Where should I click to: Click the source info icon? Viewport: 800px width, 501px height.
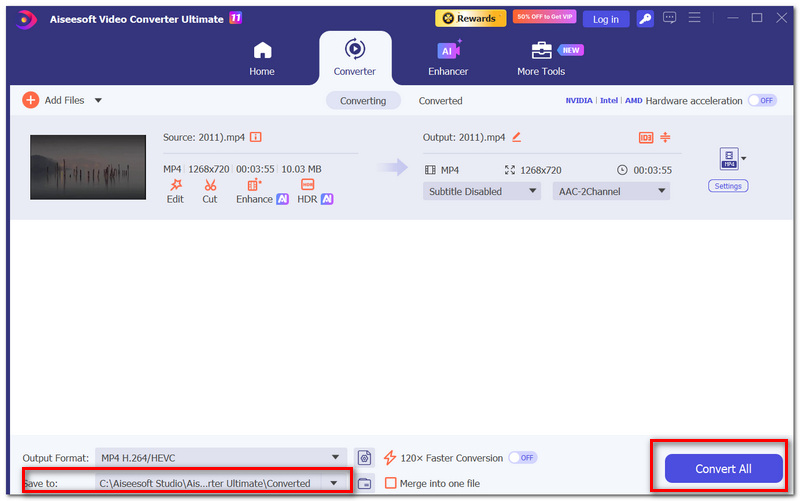[256, 137]
